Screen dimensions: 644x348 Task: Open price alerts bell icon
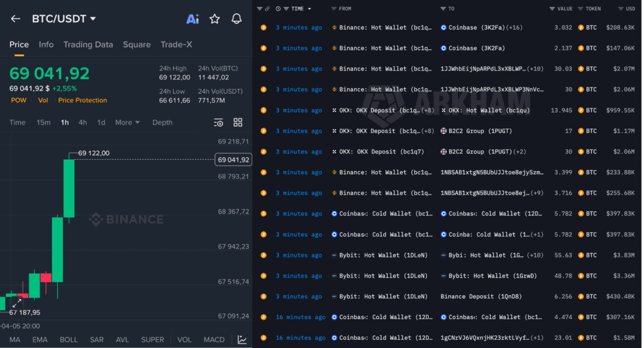pyautogui.click(x=236, y=19)
